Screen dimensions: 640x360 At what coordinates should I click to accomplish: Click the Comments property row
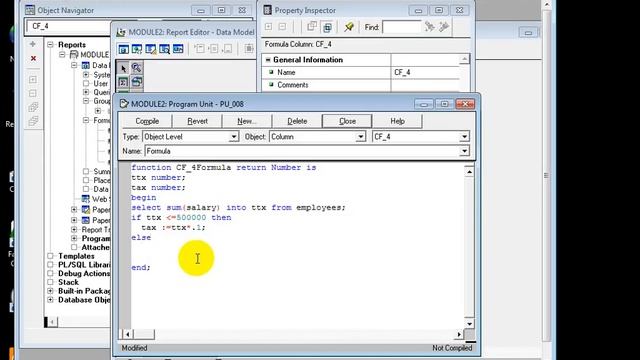[x=361, y=85]
